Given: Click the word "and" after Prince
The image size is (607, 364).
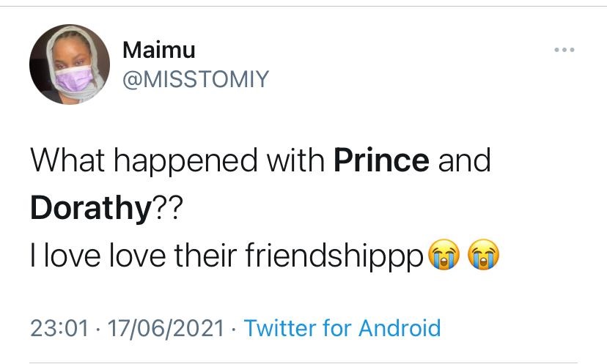Looking at the screenshot, I should pos(465,160).
